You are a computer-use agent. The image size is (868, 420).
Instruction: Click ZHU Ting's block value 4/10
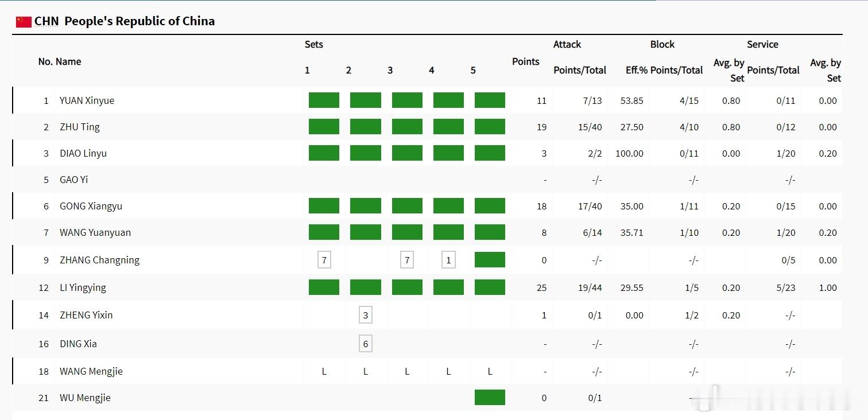pyautogui.click(x=689, y=127)
